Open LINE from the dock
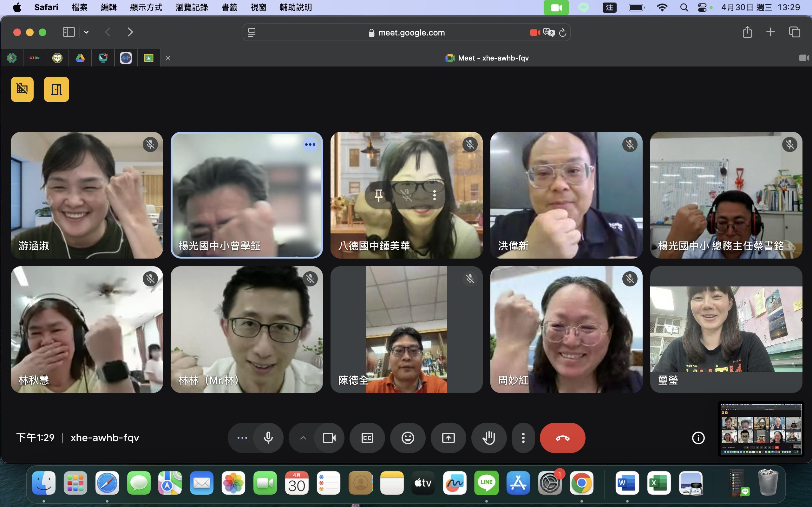Viewport: 812px width, 507px height. [486, 483]
